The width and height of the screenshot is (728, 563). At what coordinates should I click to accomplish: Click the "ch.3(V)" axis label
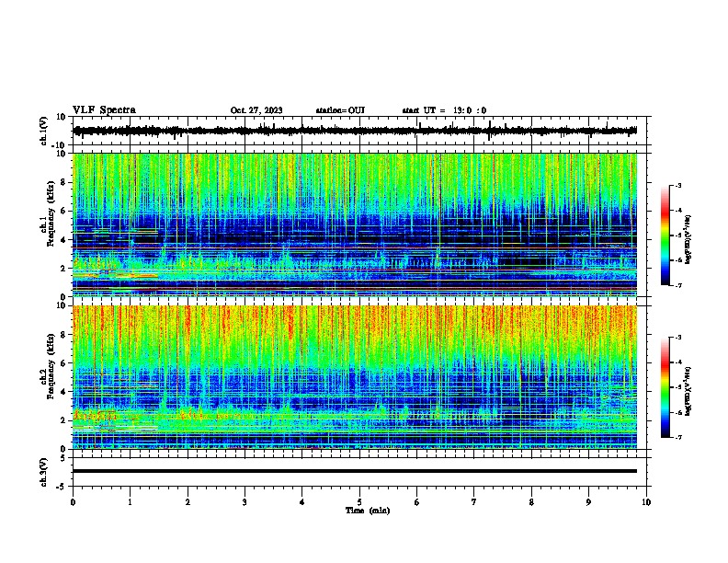(x=44, y=472)
